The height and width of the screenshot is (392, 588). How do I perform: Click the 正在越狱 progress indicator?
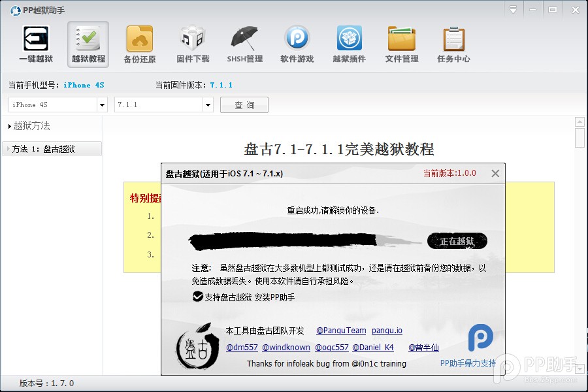pos(457,241)
